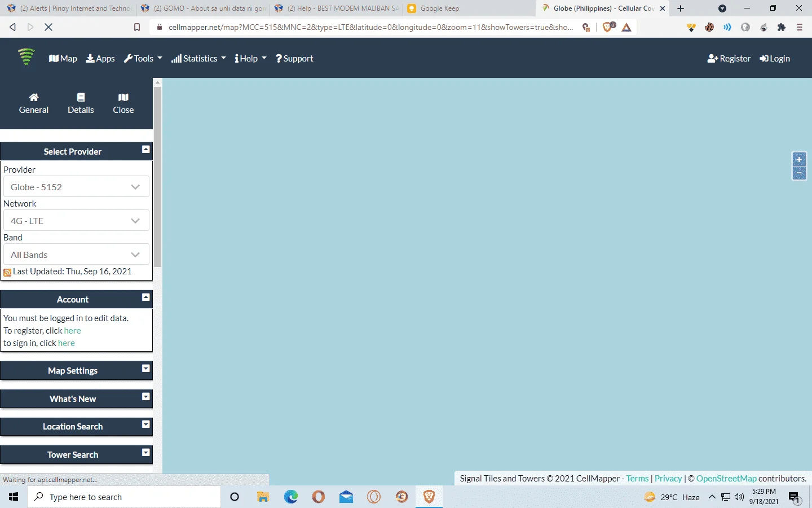Open the volume control in system tray

[x=739, y=497]
